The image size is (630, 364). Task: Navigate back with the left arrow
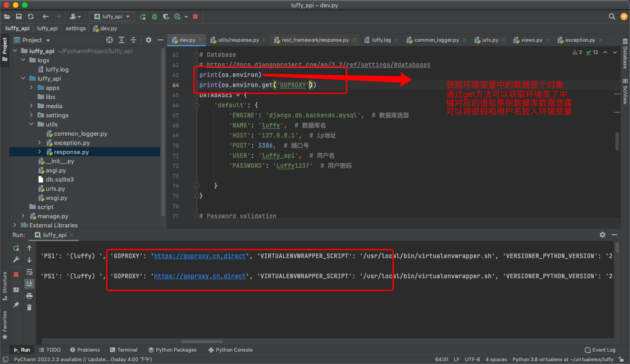tap(45, 17)
